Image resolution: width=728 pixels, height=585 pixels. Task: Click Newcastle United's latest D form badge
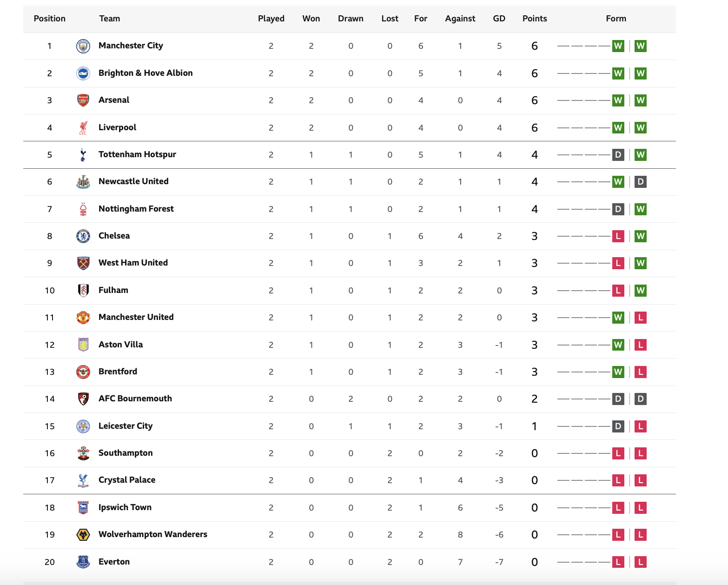(641, 182)
